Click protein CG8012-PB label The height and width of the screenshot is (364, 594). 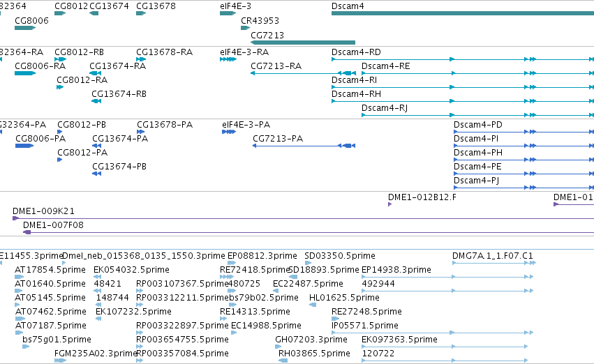click(82, 125)
